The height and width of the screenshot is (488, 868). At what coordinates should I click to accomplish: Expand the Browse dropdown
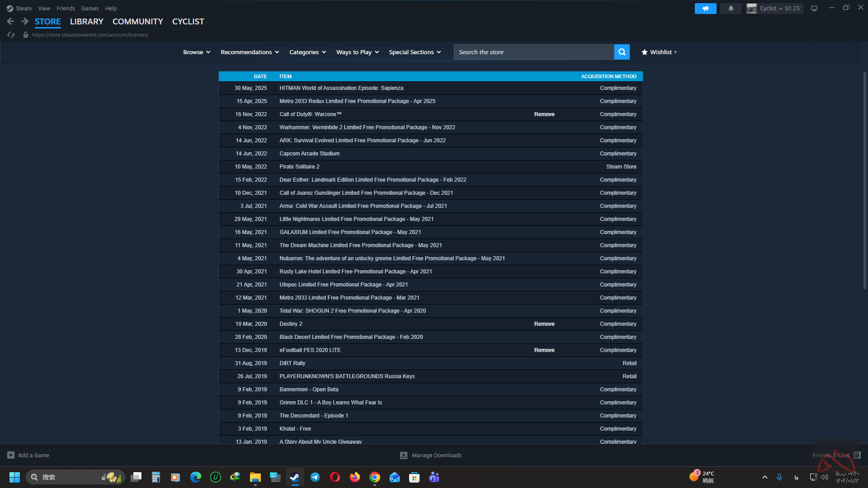coord(197,52)
